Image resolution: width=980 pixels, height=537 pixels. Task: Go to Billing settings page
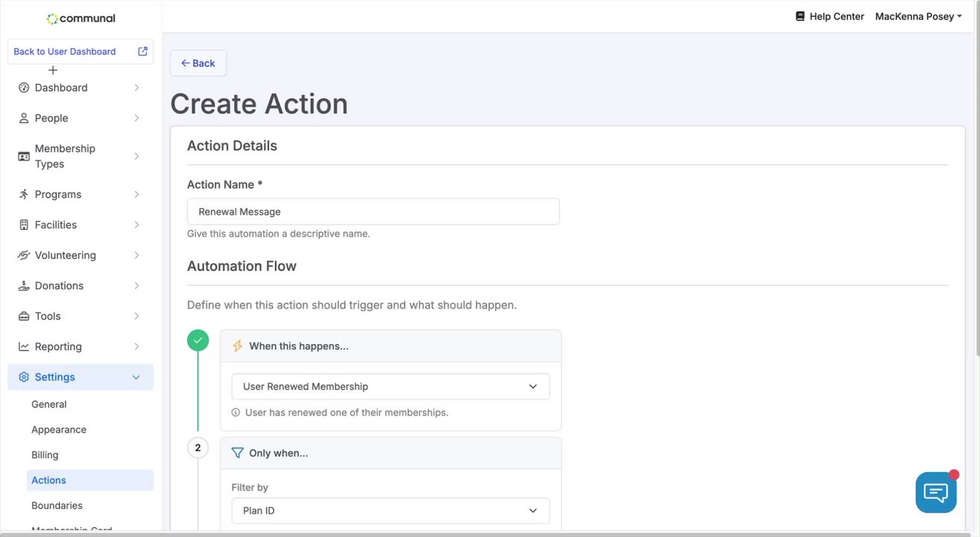click(45, 455)
